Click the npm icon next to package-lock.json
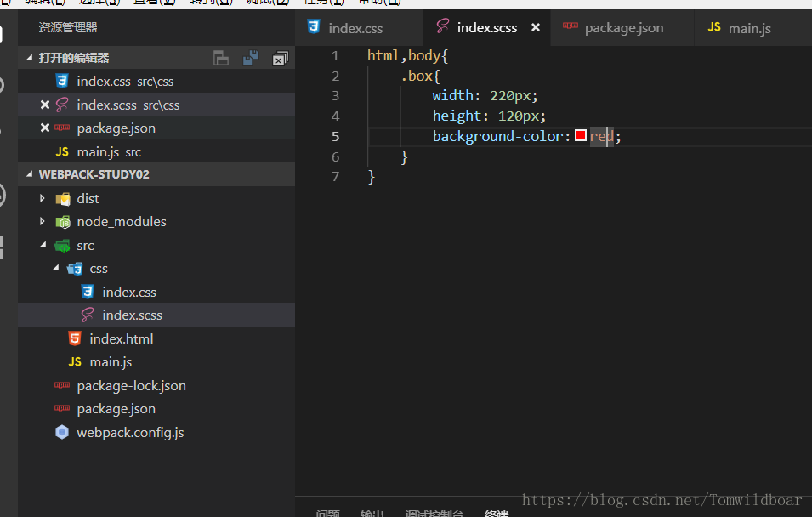This screenshot has height=517, width=812. click(62, 385)
